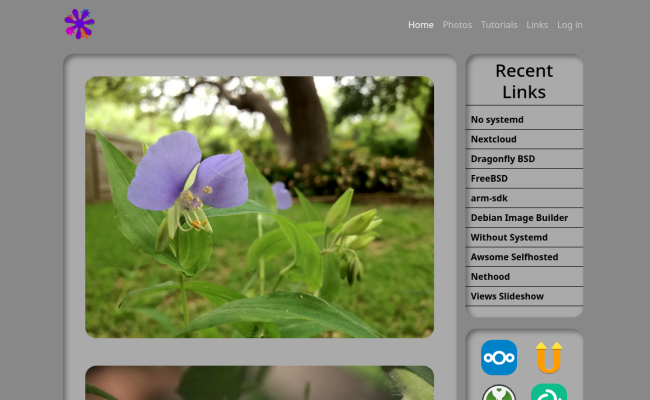Open the Awsome Selfhosted link
Viewport: 650px width, 400px height.
coord(514,257)
